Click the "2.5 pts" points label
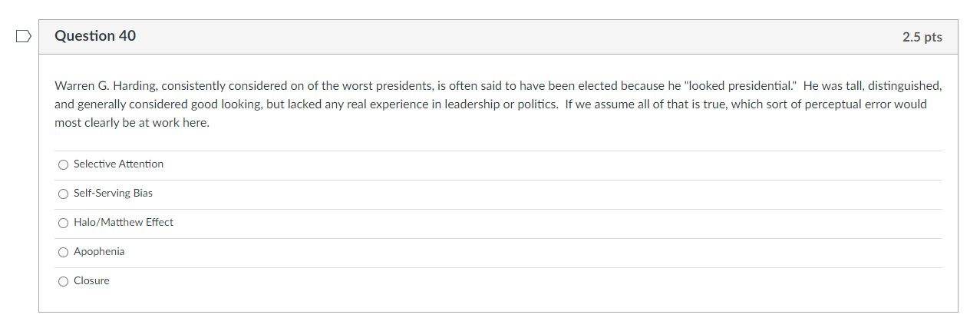The image size is (980, 328). [922, 37]
